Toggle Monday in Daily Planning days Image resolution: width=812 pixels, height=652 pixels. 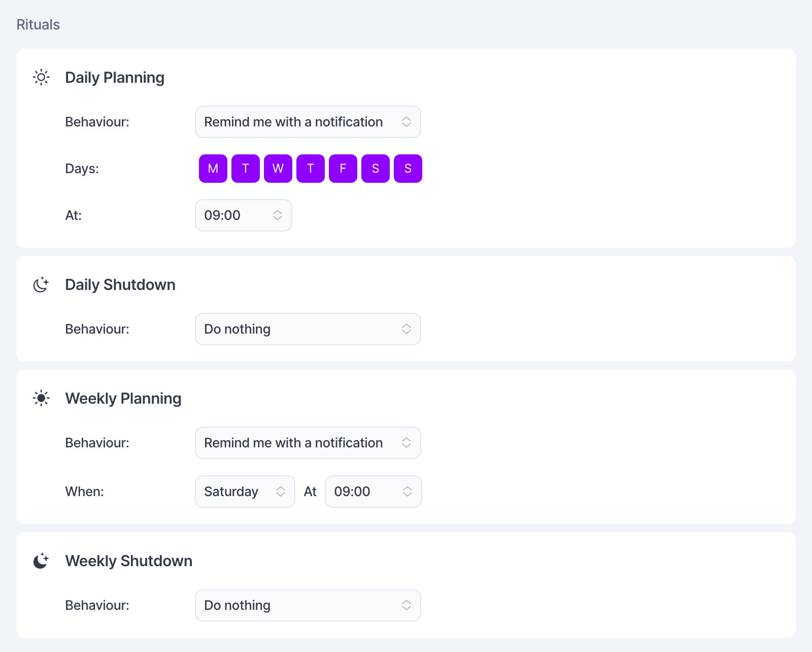pos(213,169)
